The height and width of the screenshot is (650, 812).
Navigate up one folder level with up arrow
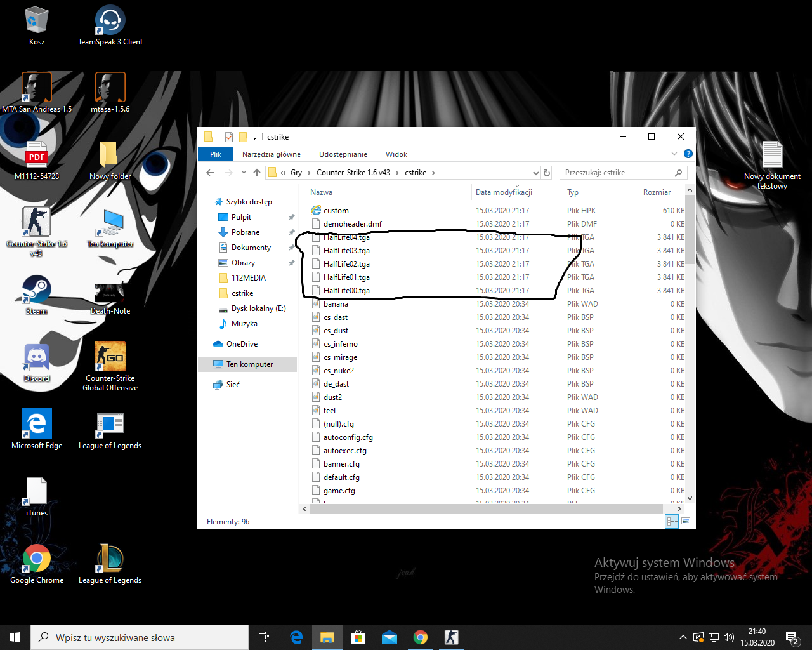pyautogui.click(x=257, y=173)
